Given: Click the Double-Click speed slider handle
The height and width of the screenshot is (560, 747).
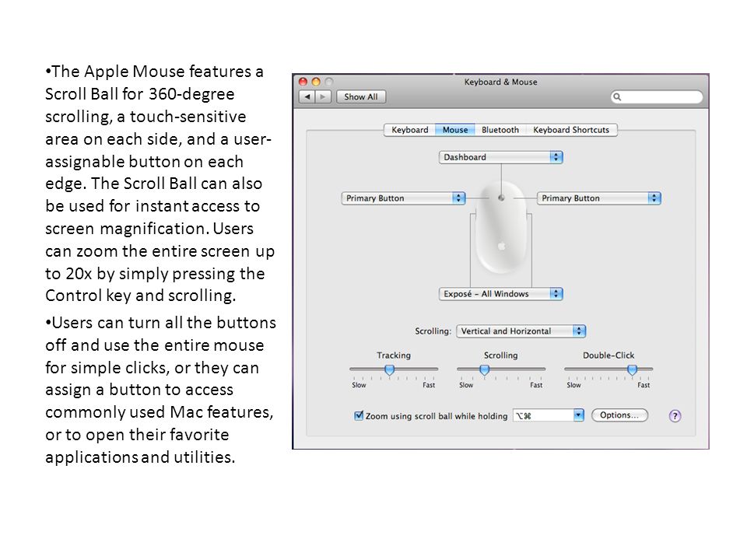Looking at the screenshot, I should [x=632, y=370].
